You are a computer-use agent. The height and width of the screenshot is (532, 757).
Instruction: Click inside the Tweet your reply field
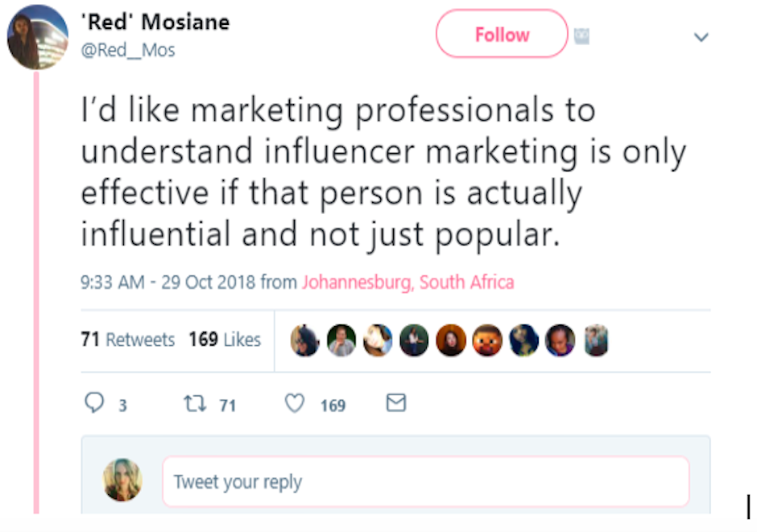425,481
